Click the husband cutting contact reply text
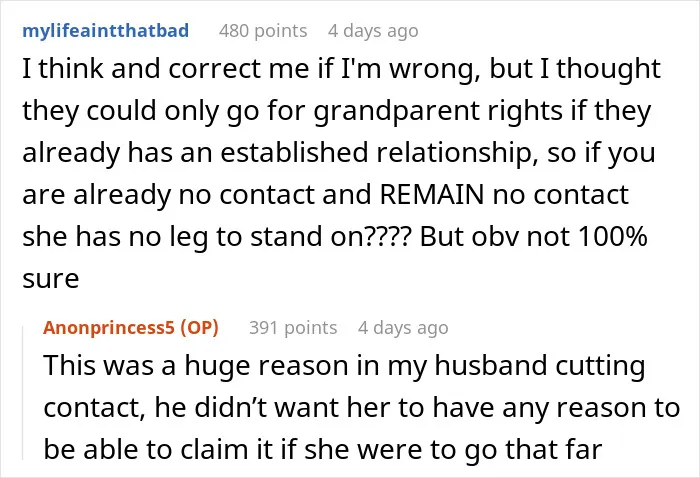Screen dimensions: 700x478 [x=362, y=407]
